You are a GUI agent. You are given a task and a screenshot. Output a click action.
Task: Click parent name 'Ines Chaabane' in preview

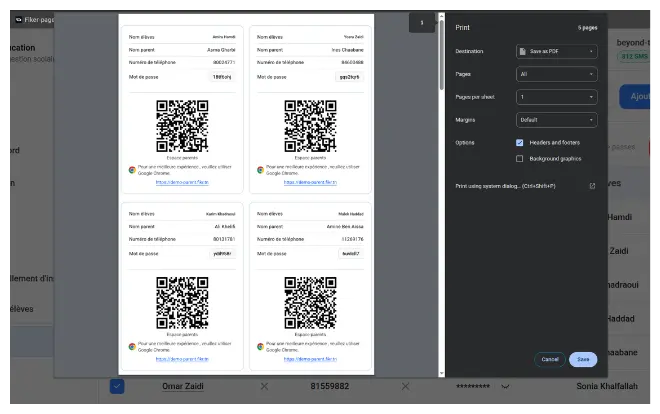tap(347, 50)
